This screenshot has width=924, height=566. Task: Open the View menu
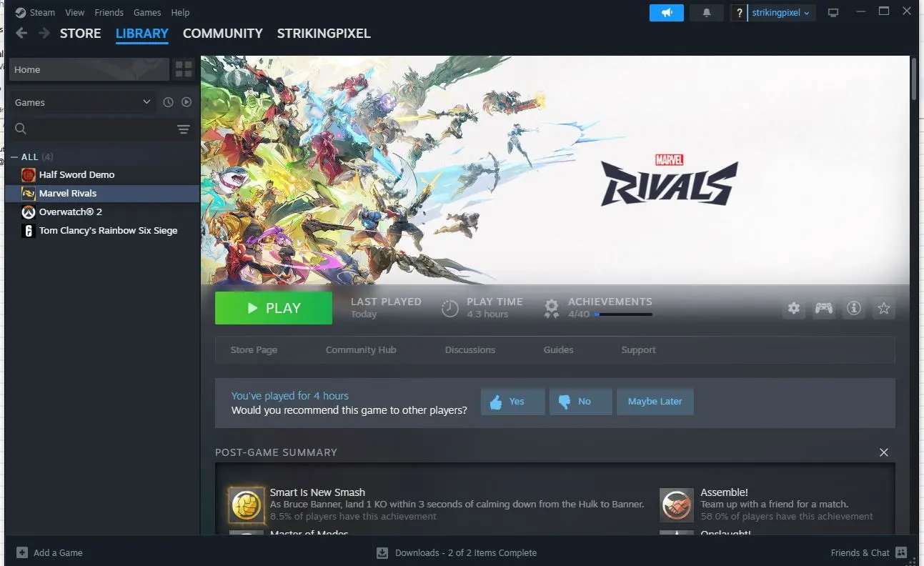[x=74, y=13]
